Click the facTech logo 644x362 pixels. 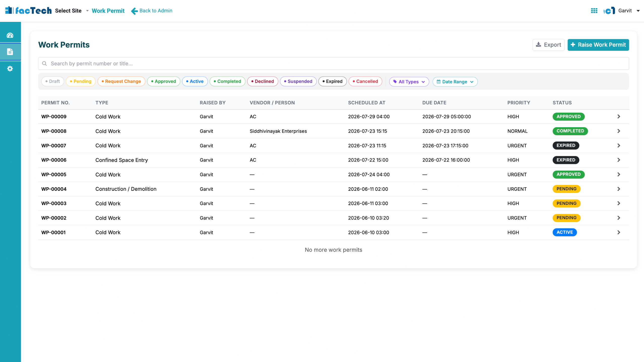[x=28, y=11]
